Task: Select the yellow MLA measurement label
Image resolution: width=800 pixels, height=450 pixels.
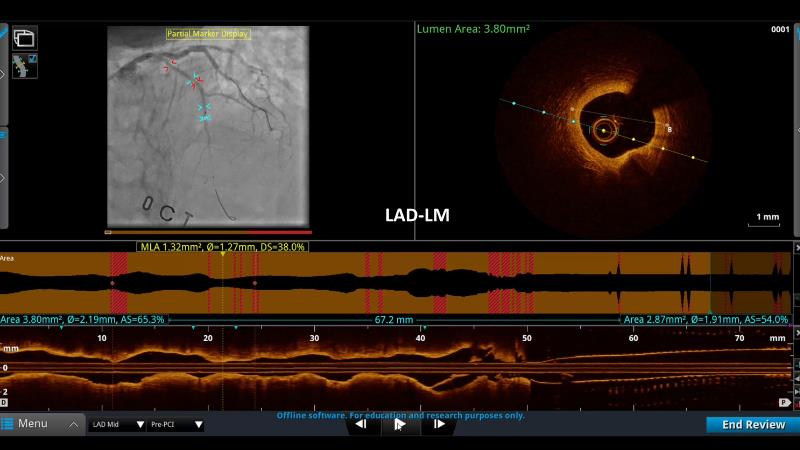Action: (x=222, y=246)
